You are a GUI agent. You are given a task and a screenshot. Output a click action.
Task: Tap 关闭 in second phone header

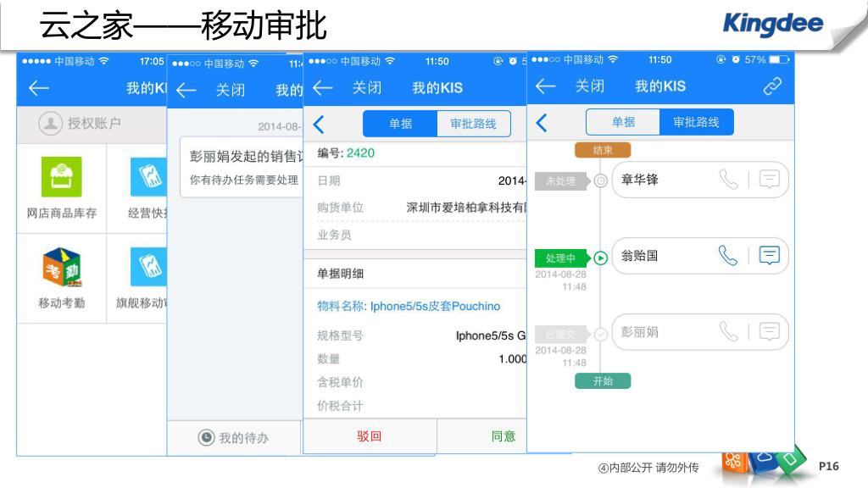pos(231,90)
